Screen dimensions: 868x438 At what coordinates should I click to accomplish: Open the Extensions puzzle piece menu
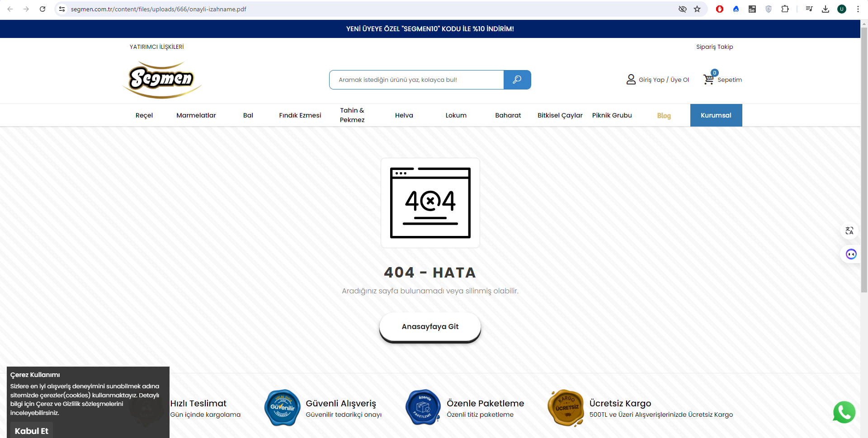(x=785, y=9)
